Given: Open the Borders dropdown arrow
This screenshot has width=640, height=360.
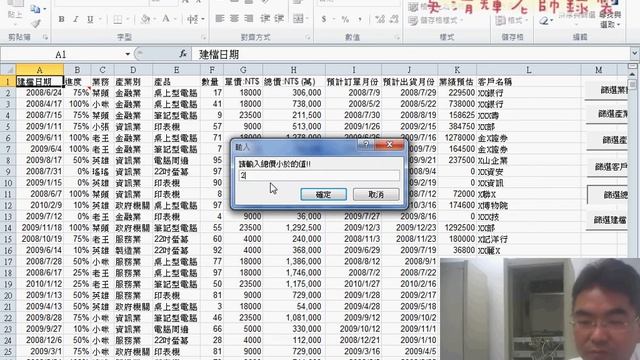Looking at the screenshot, I should point(127,19).
